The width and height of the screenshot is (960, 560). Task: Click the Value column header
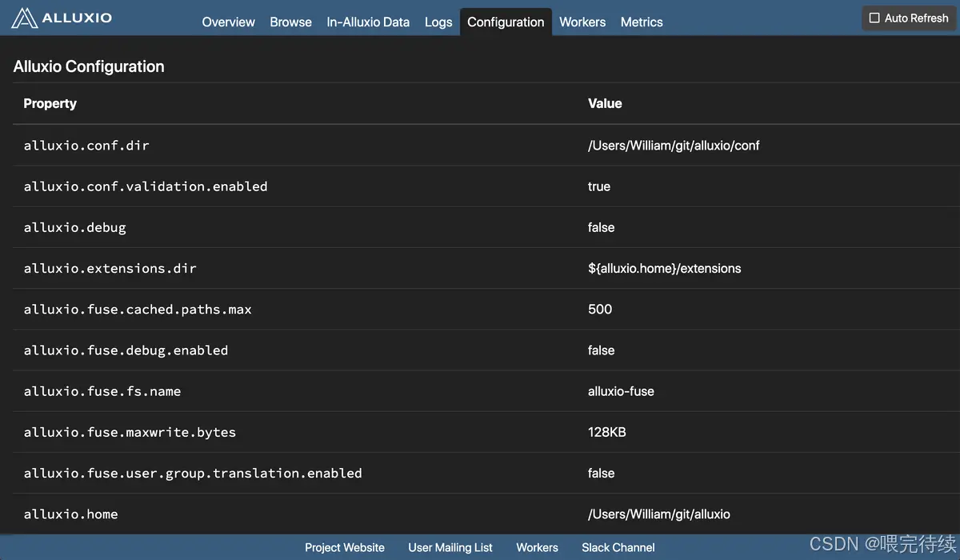coord(605,103)
